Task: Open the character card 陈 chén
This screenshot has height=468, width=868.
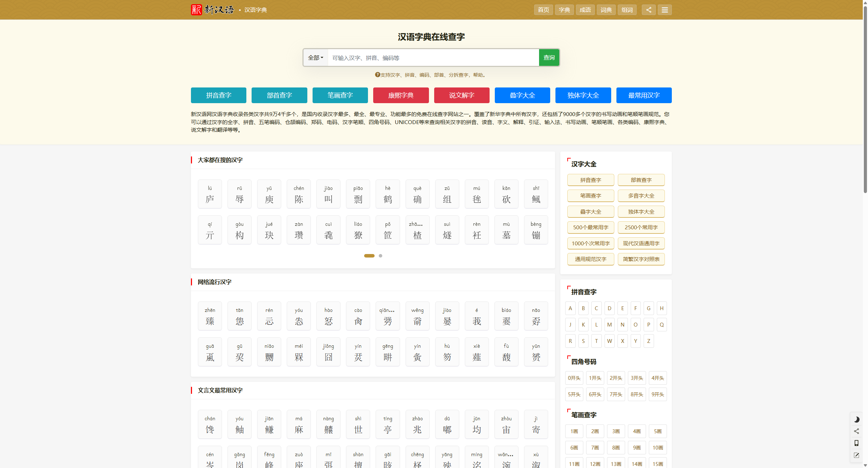Action: coord(299,194)
